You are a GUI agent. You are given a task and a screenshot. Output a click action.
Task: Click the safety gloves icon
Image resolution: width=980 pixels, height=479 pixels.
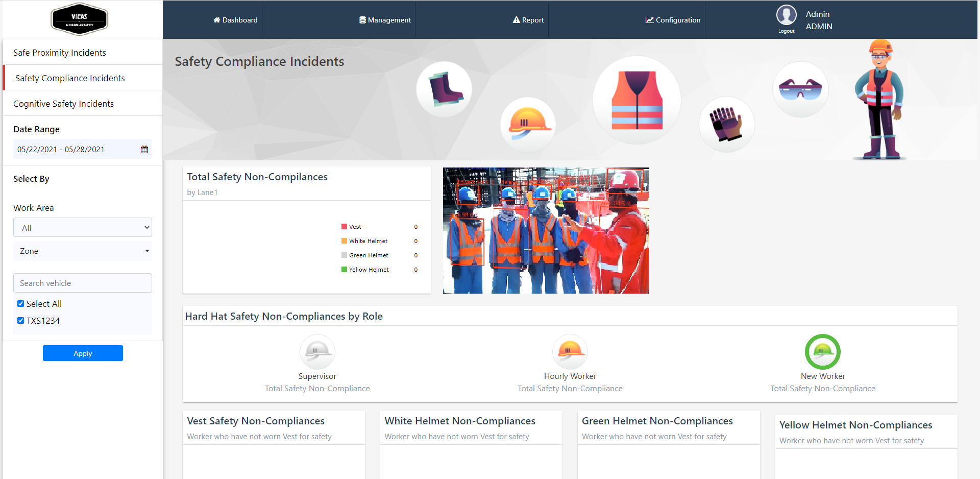[x=726, y=124]
